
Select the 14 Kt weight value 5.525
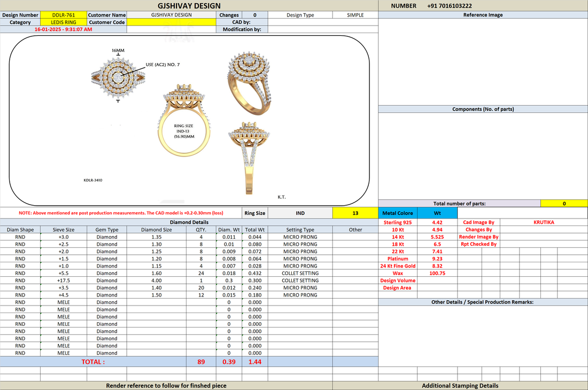437,237
